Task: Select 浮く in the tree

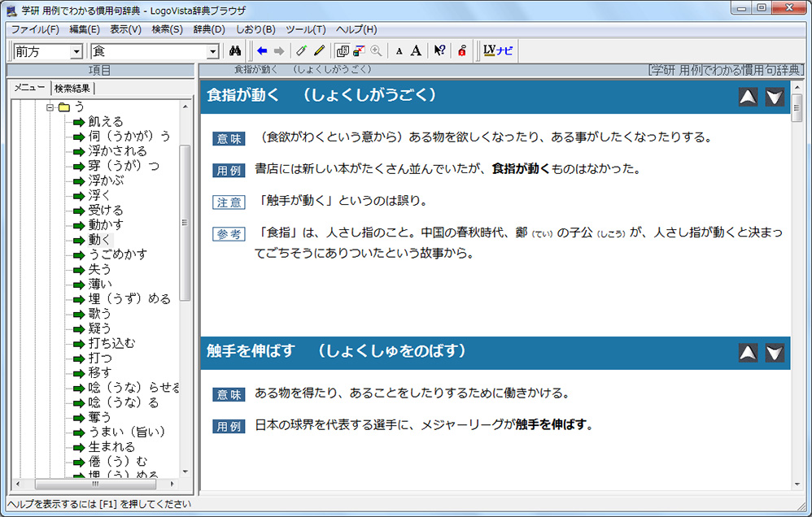Action: tap(99, 196)
